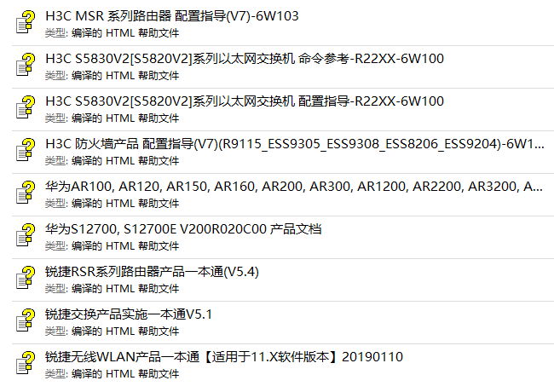
Task: Select the 锐捷RSR系列路由器产品一本通(V5.4) title
Action: (x=152, y=272)
